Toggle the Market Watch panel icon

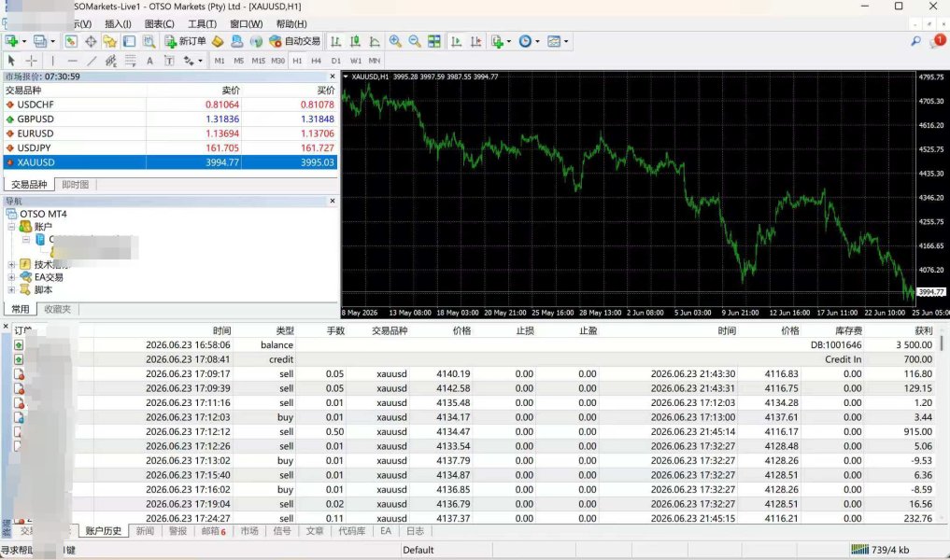(71, 41)
